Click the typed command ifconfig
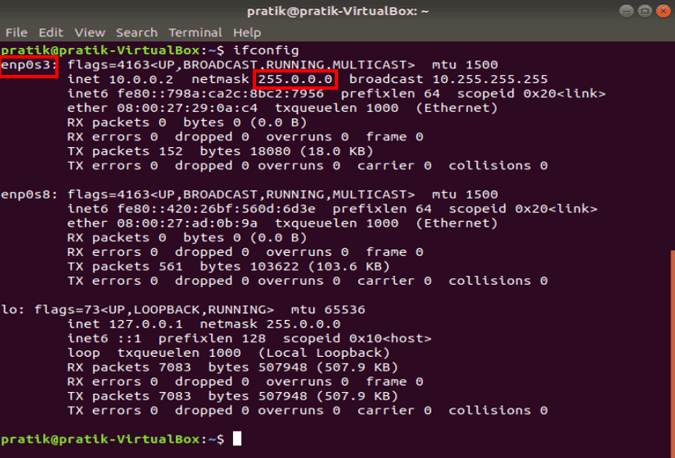 (x=266, y=50)
